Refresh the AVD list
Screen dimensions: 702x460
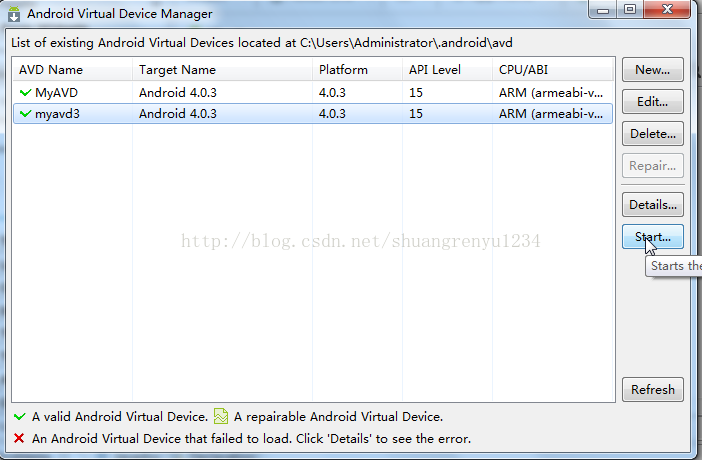(652, 390)
